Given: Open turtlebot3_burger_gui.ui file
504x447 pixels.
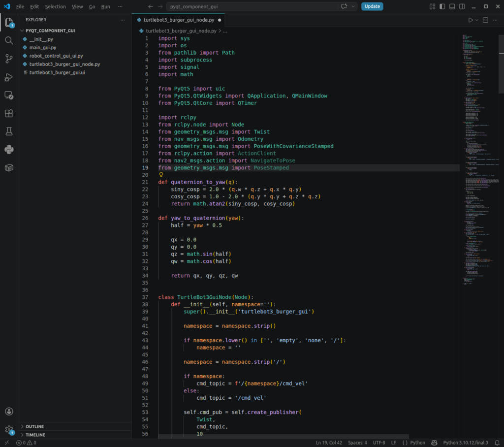Looking at the screenshot, I should pyautogui.click(x=75, y=73).
